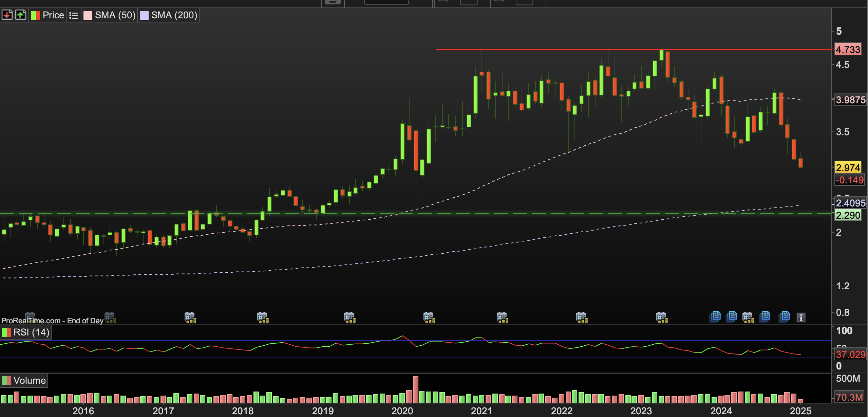The height and width of the screenshot is (417, 868).
Task: Open SMA (200) indicator settings
Action: tap(174, 15)
